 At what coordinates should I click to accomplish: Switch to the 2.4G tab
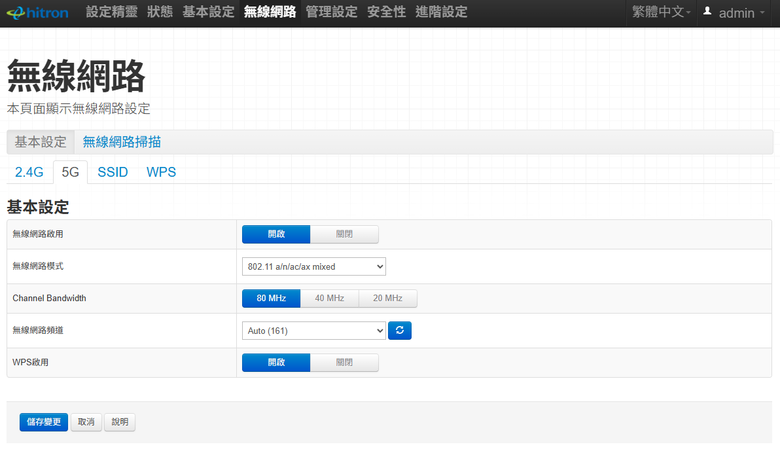(29, 172)
